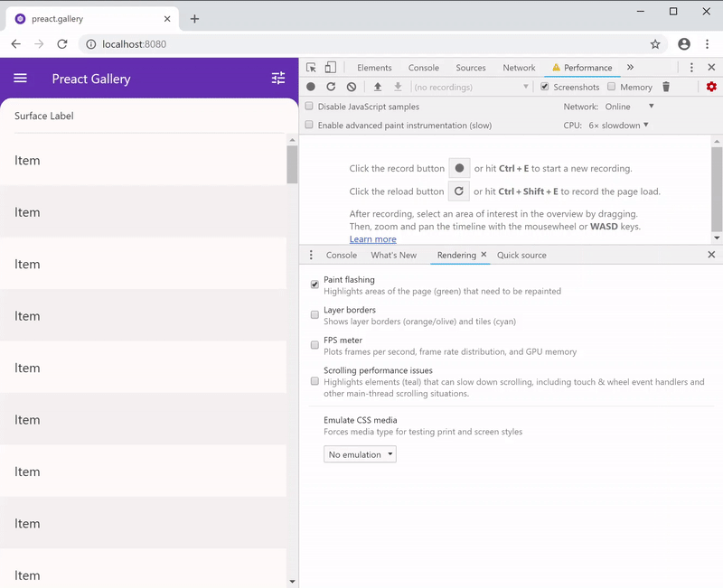Bookmark this page with the star icon

pyautogui.click(x=655, y=43)
